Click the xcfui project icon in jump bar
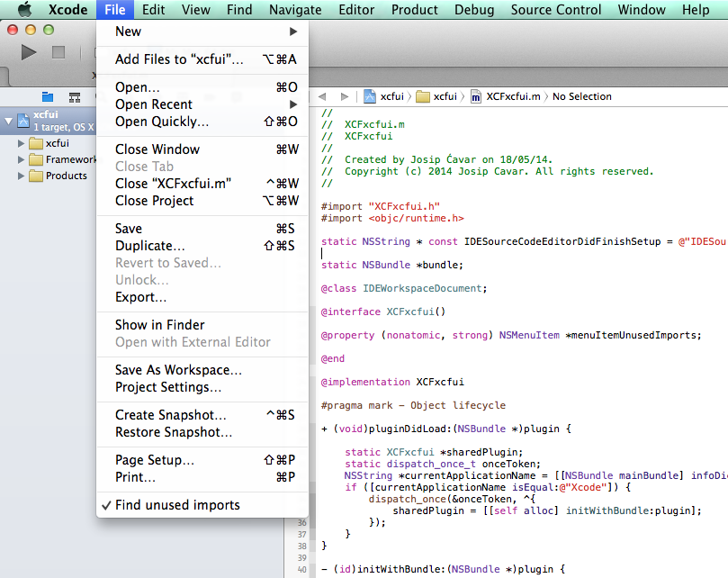Screen dimensions: 728x578 370,96
